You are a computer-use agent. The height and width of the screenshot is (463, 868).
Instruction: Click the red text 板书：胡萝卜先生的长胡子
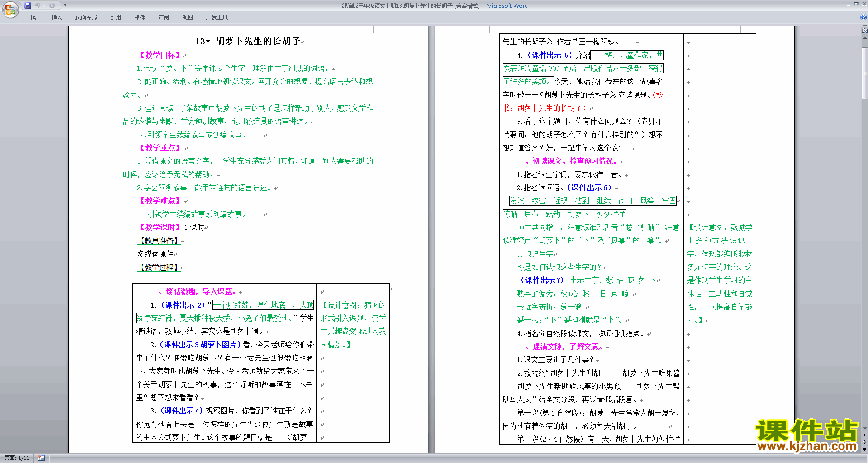[583, 102]
